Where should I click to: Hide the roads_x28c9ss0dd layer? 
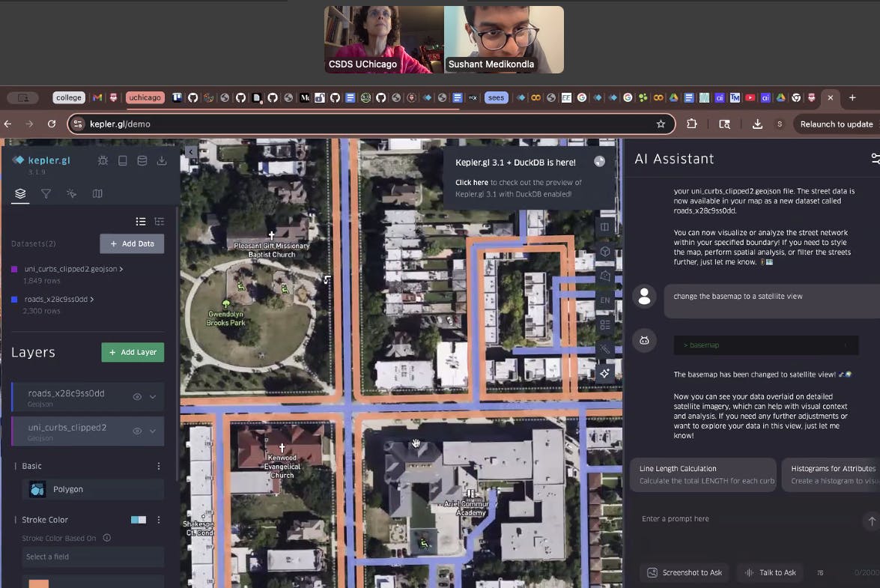(137, 397)
